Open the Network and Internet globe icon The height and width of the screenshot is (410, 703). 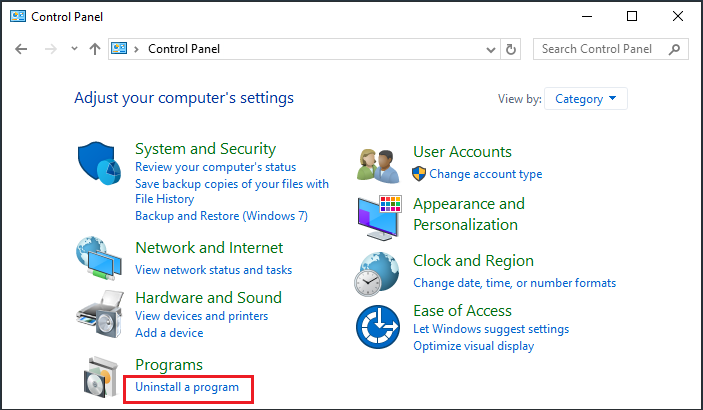click(99, 258)
